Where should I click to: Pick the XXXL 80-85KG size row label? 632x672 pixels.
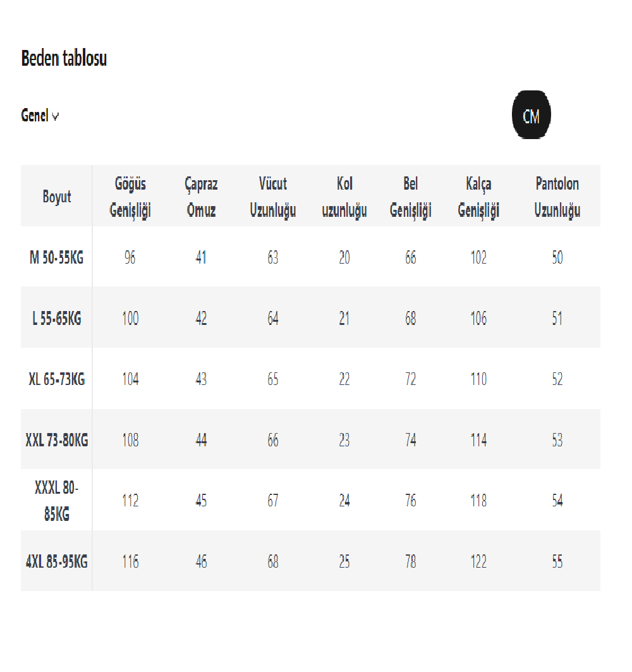57,501
